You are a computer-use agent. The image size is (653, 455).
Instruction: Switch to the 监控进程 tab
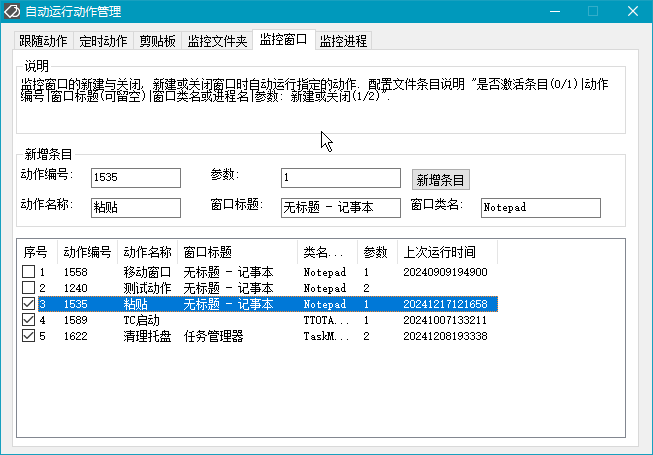pos(343,41)
